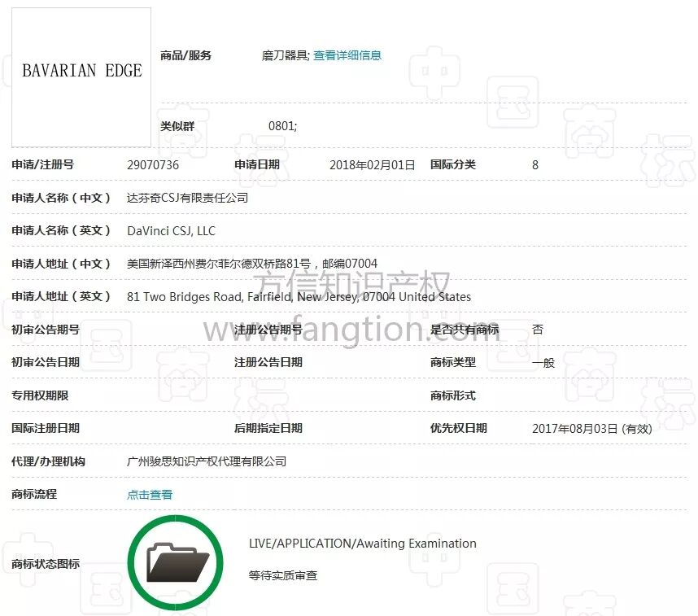698x616 pixels.
Task: Click the 申请人名称（英文） label
Action: click(61, 231)
